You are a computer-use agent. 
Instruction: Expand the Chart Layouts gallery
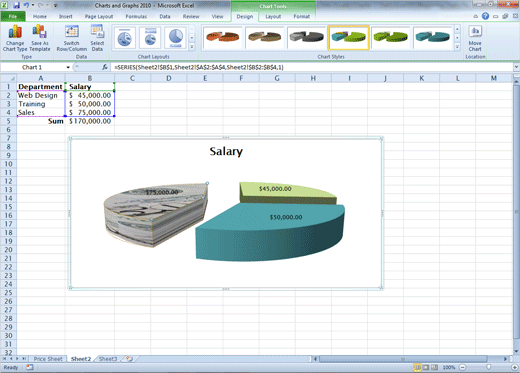tap(192, 47)
